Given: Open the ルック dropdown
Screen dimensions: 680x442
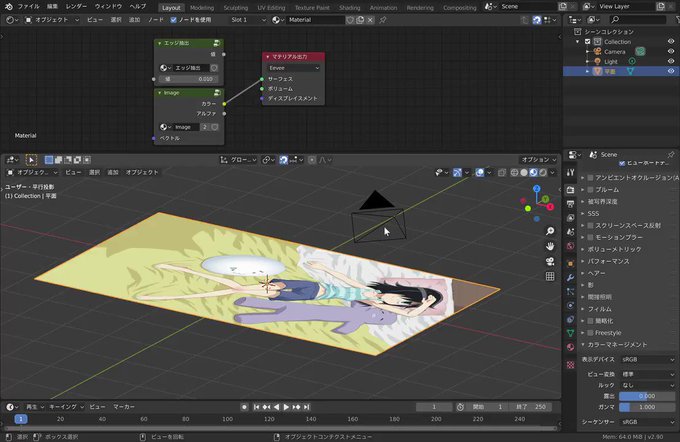Looking at the screenshot, I should point(647,385).
